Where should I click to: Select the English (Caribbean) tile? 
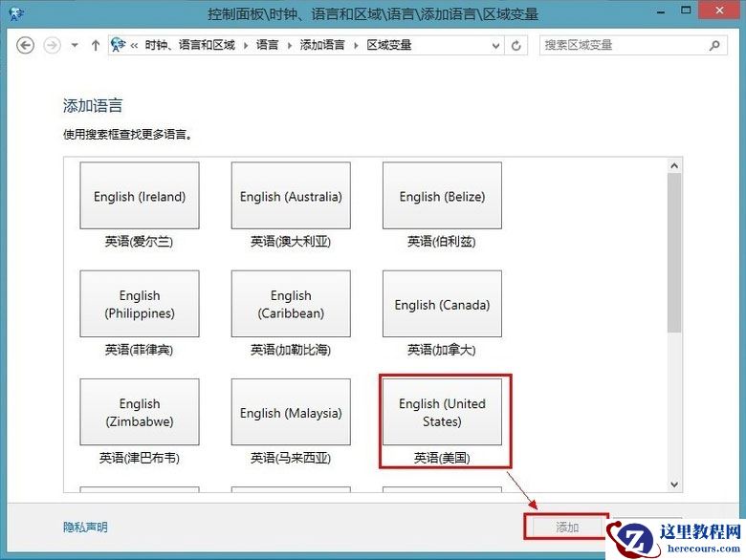point(291,304)
